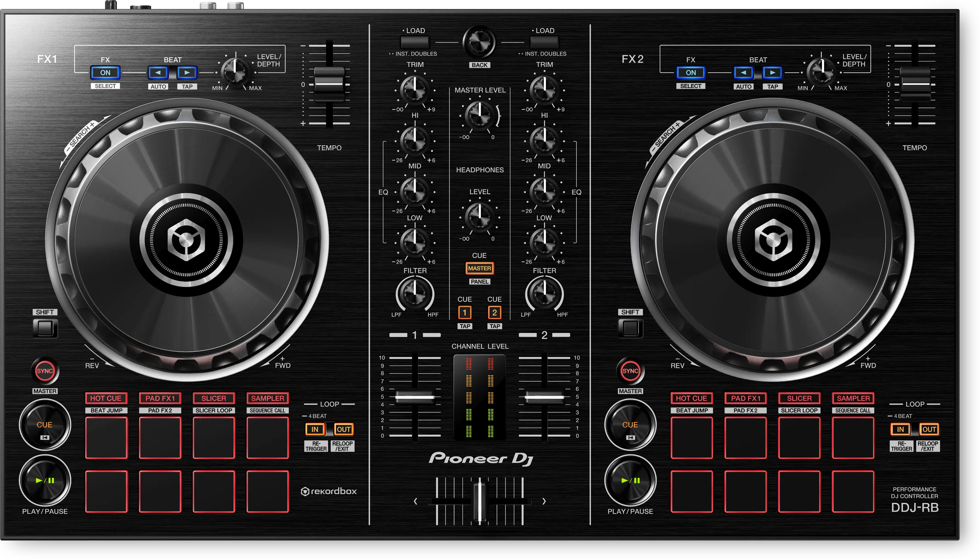
Task: Click the left deck jog wheel center
Action: click(186, 241)
